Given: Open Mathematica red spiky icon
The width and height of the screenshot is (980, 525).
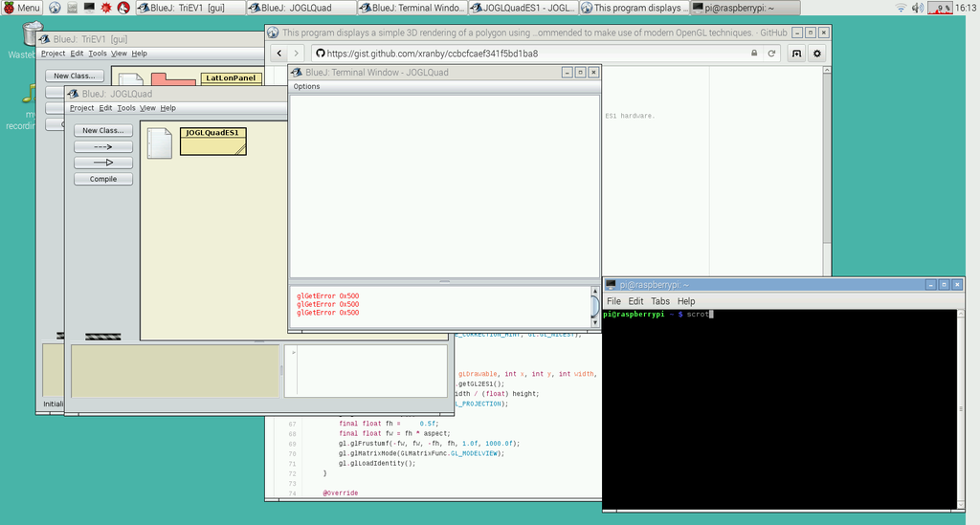Looking at the screenshot, I should click(105, 8).
